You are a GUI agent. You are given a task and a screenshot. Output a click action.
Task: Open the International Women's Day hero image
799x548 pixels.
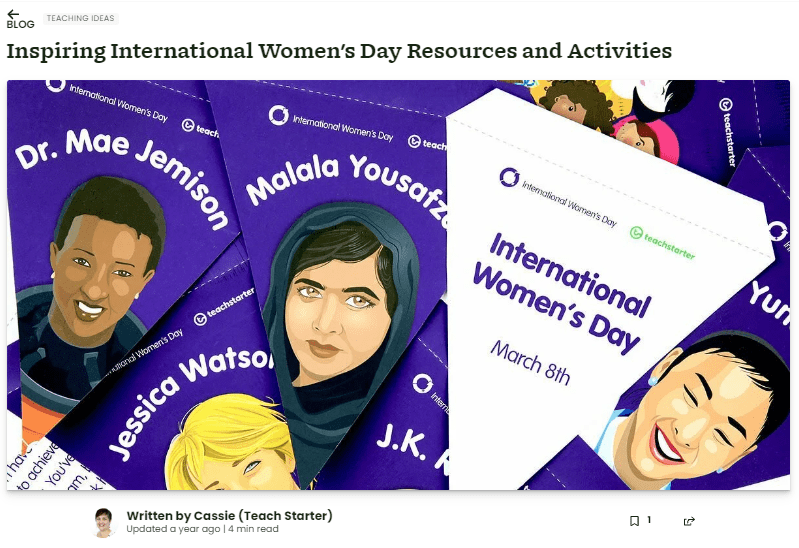pyautogui.click(x=398, y=285)
